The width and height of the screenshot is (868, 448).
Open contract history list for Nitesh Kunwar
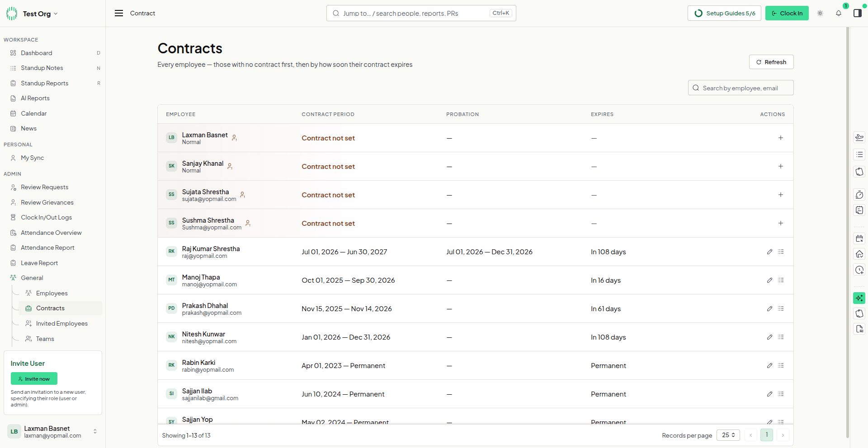coord(781,337)
